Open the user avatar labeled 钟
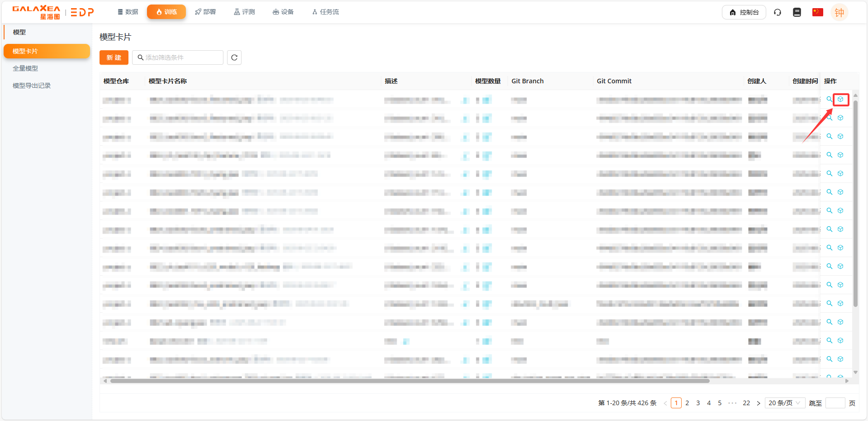 coord(839,13)
